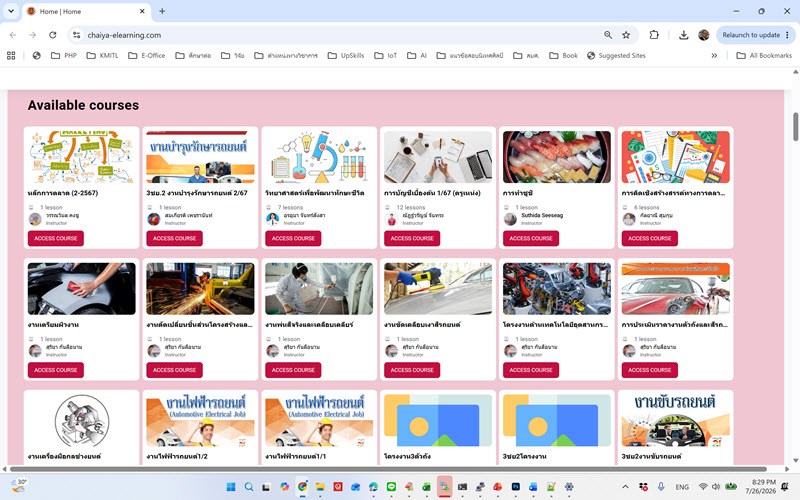Open the LINE app in taskbar

coord(391,487)
